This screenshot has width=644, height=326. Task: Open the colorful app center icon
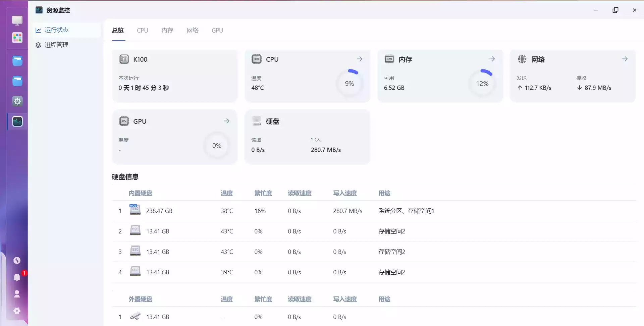pyautogui.click(x=17, y=37)
